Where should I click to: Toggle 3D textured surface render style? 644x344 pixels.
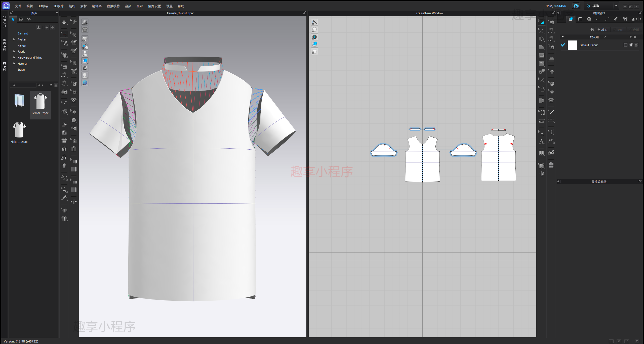point(85,61)
